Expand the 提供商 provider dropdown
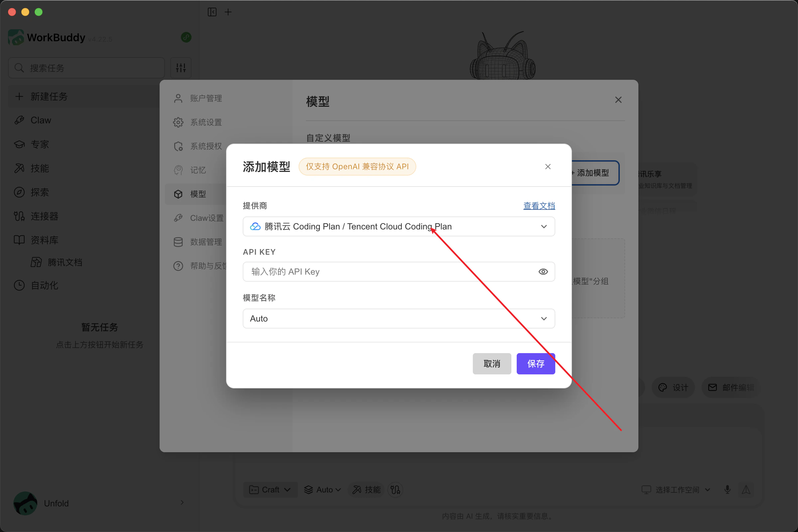The width and height of the screenshot is (798, 532). tap(399, 226)
